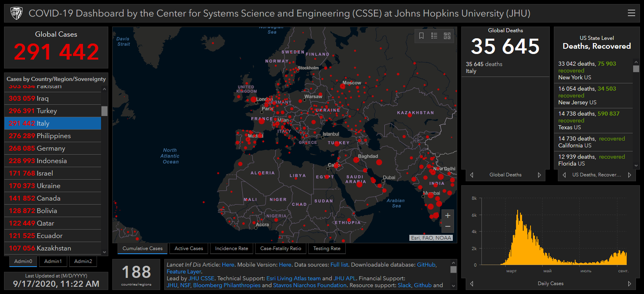The width and height of the screenshot is (644, 294).
Task: Click the info text scrollbar thumb
Action: 453,269
